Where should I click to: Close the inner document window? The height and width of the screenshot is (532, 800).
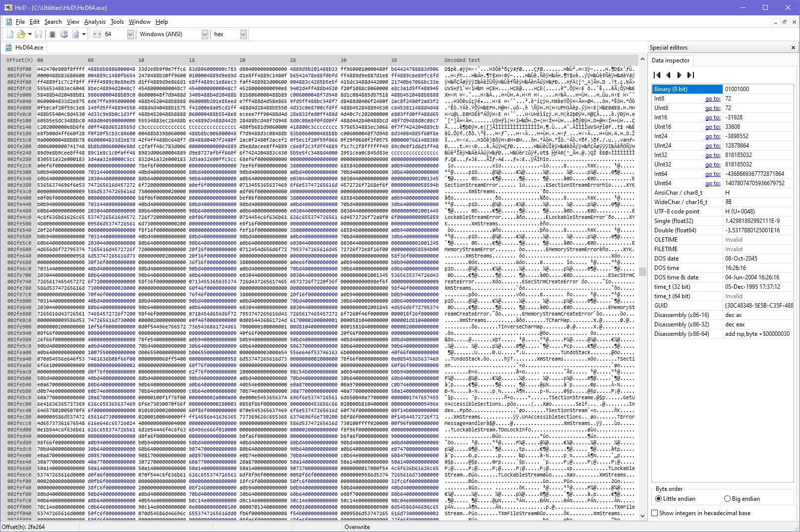(x=794, y=22)
